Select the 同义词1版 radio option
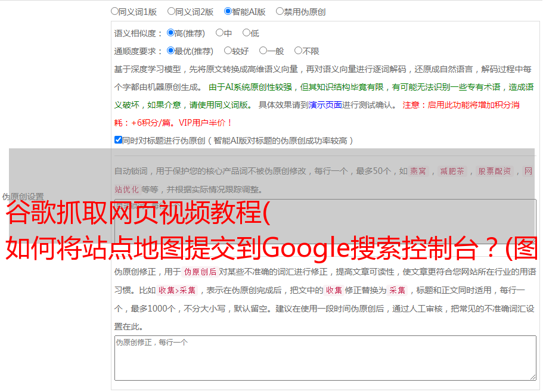Screen dimensions: 543x392 click(x=114, y=11)
